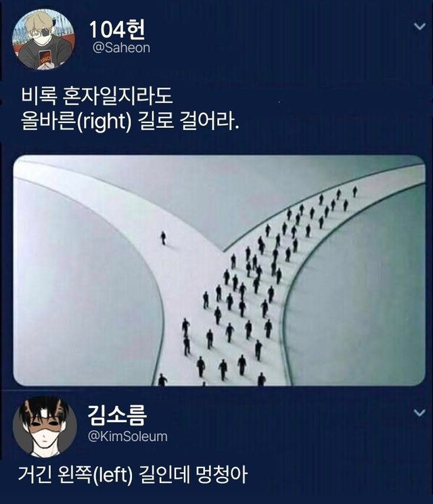The image size is (433, 504).
Task: Click the reply word "거긴"
Action: pyautogui.click(x=35, y=474)
